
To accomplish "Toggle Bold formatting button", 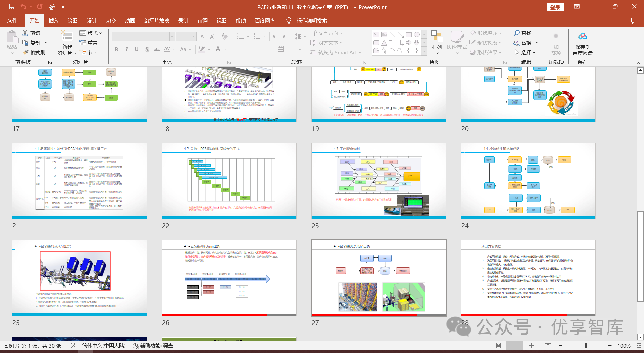I will point(116,49).
